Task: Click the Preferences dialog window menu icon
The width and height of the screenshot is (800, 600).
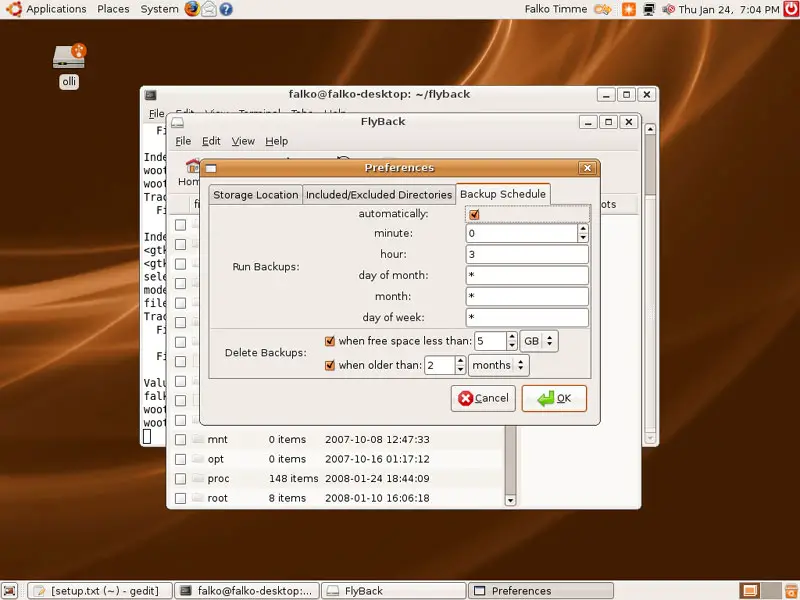Action: [x=211, y=168]
